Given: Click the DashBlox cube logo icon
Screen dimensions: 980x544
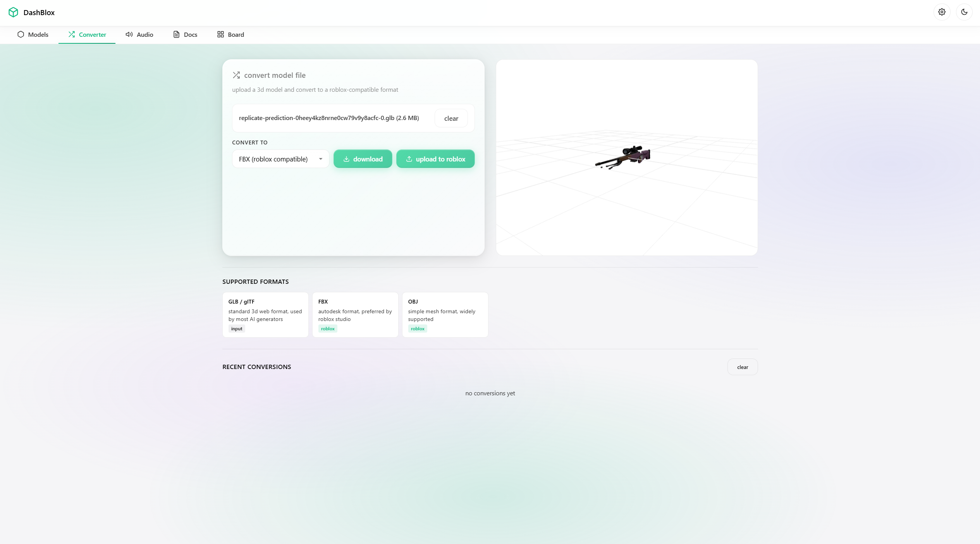Looking at the screenshot, I should tap(13, 12).
